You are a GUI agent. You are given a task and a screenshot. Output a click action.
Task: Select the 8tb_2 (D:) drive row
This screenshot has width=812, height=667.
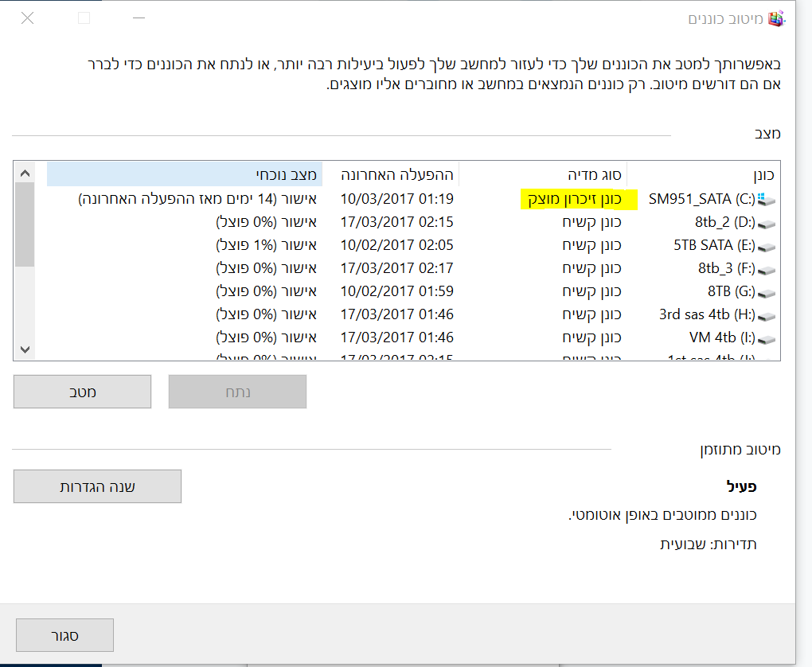[413, 222]
